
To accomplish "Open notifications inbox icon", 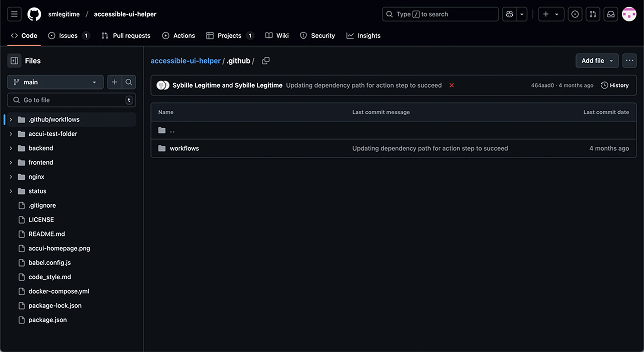I will coord(611,14).
